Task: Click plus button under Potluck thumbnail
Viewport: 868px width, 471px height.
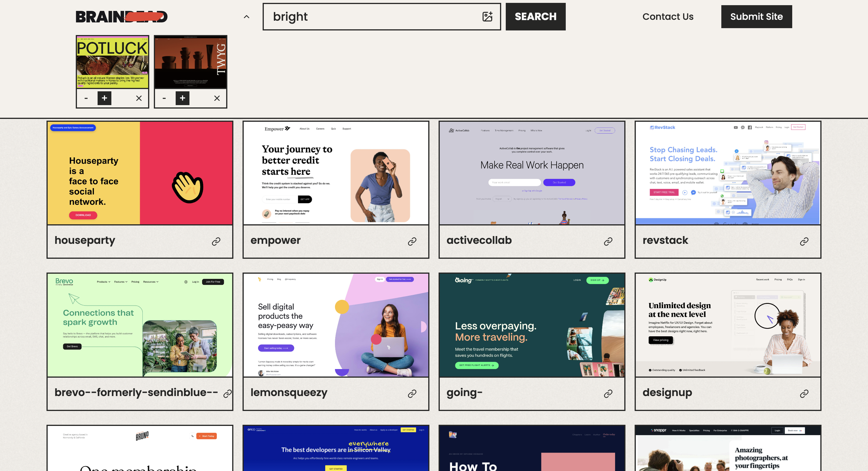Action: [104, 98]
